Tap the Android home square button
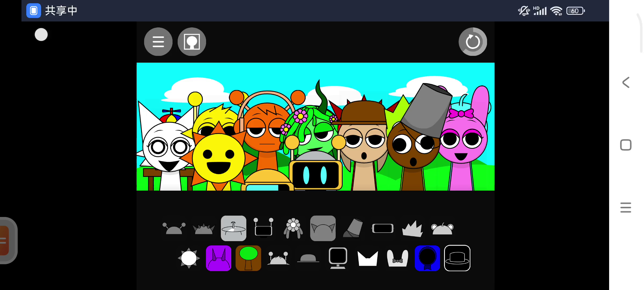 (x=625, y=145)
